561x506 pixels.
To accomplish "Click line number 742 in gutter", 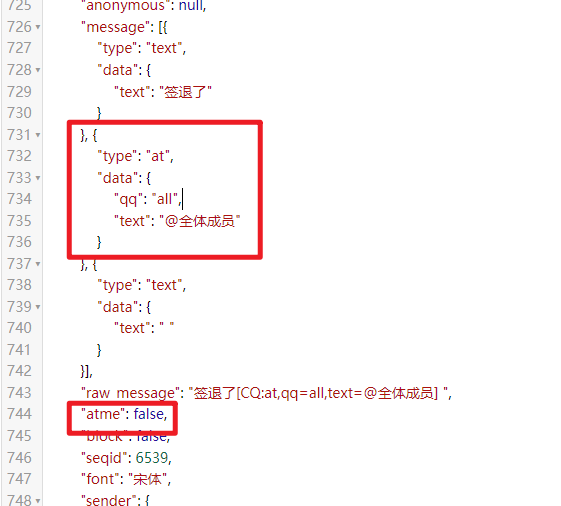I will click(x=19, y=371).
